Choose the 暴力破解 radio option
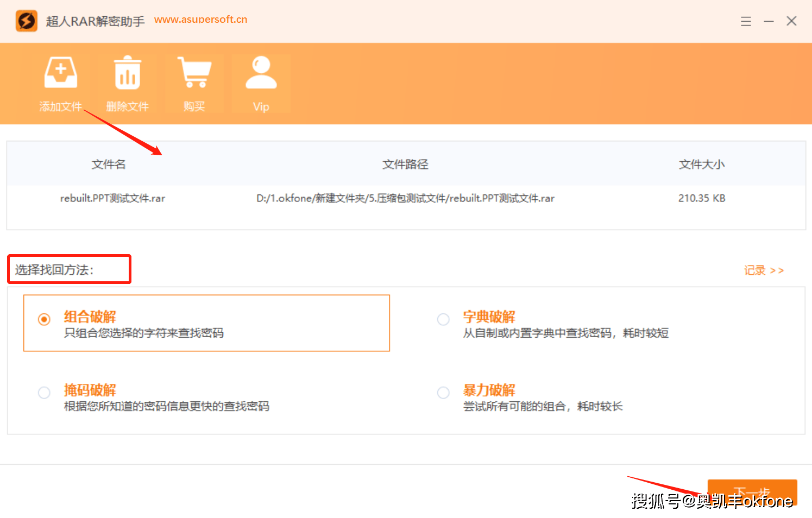Viewport: 812px width, 518px height. click(443, 393)
